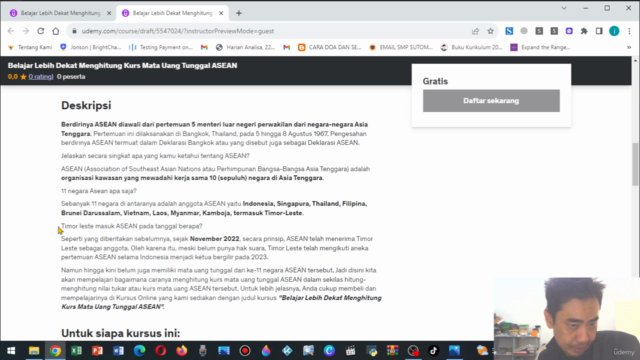Screen dimensions: 640x360
Task: Open the Harian Analisa bookmark
Action: point(245,47)
